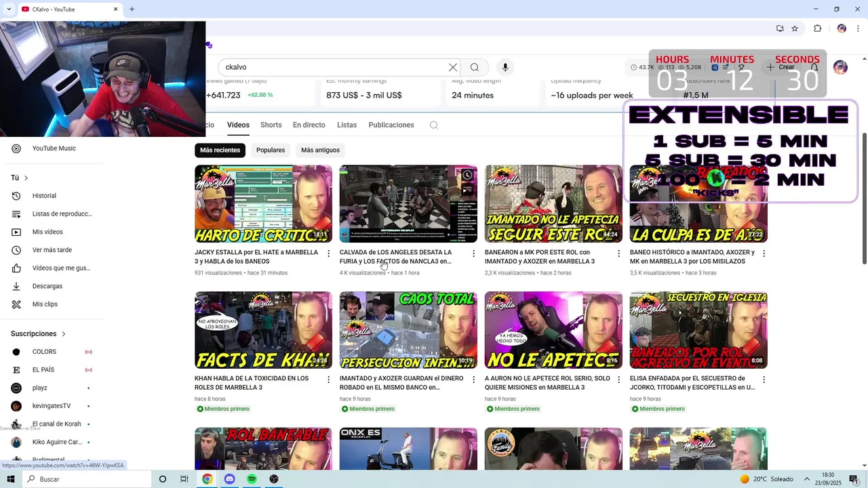Open the Chrome three-dot menu
The height and width of the screenshot is (488, 868).
tap(859, 28)
